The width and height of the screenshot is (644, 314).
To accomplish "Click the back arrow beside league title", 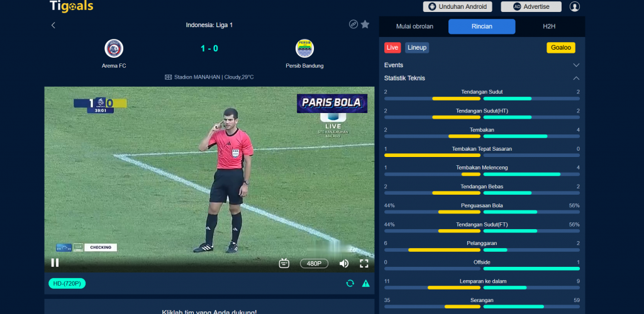I will pos(53,25).
